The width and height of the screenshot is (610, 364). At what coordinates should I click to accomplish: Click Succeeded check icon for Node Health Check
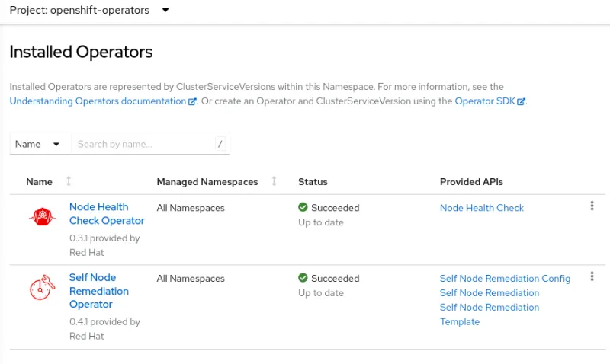tap(303, 207)
